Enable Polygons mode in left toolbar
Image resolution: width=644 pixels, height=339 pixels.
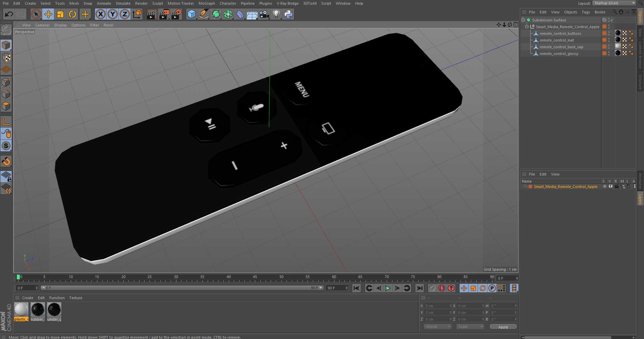[6, 106]
